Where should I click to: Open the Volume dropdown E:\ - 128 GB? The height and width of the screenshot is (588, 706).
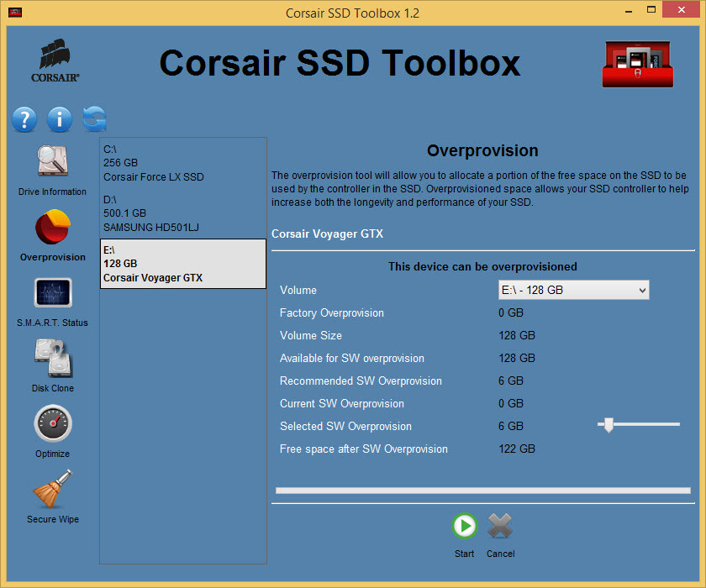point(573,290)
